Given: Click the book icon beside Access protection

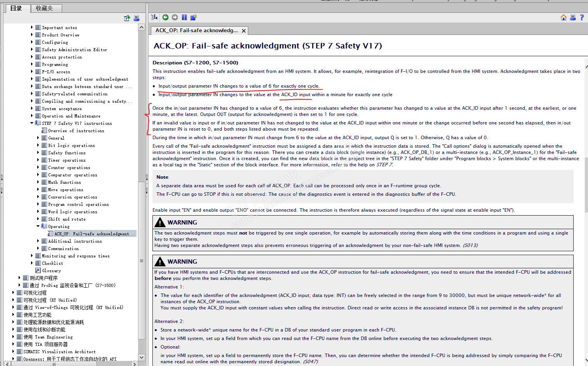Looking at the screenshot, I should point(38,57).
